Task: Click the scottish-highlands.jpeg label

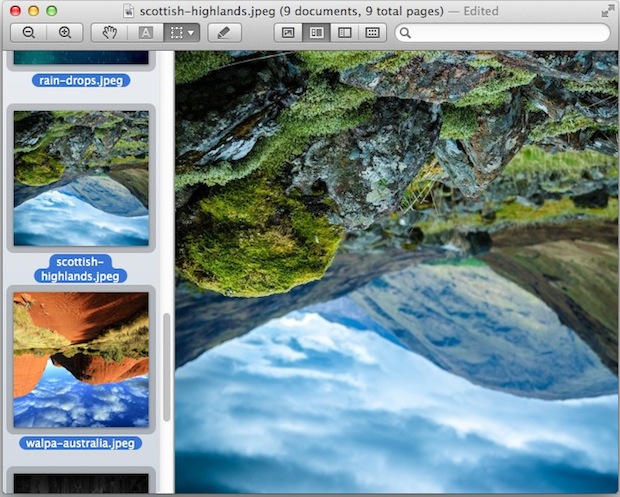Action: [x=80, y=269]
